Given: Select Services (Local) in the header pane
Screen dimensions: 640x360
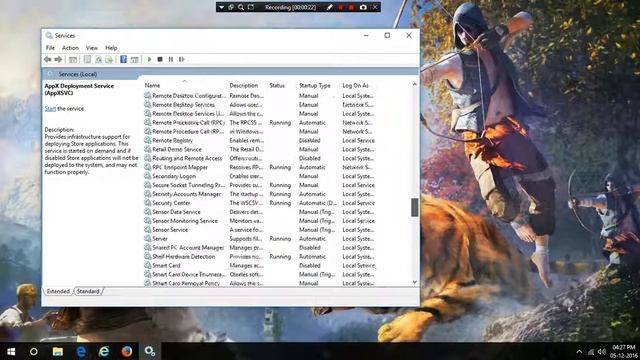Looking at the screenshot, I should click(x=78, y=74).
